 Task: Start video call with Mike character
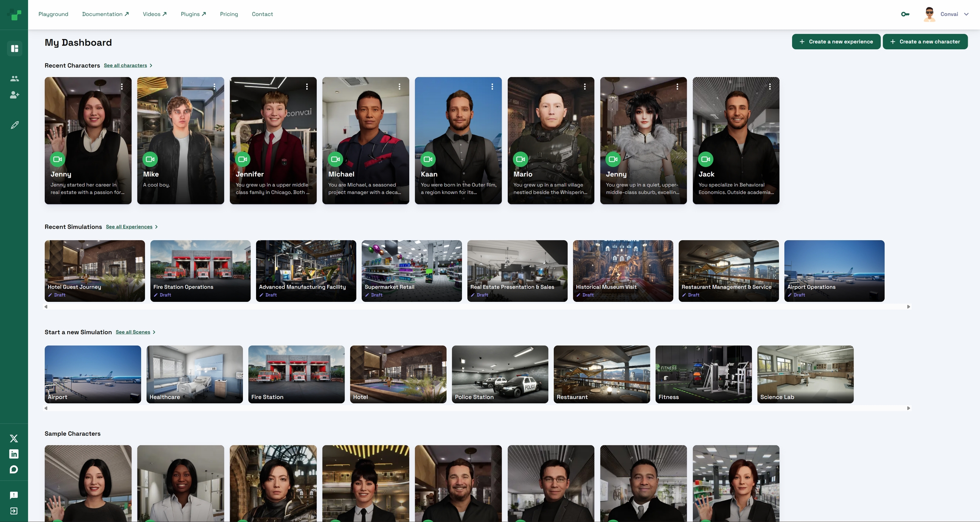tap(150, 159)
